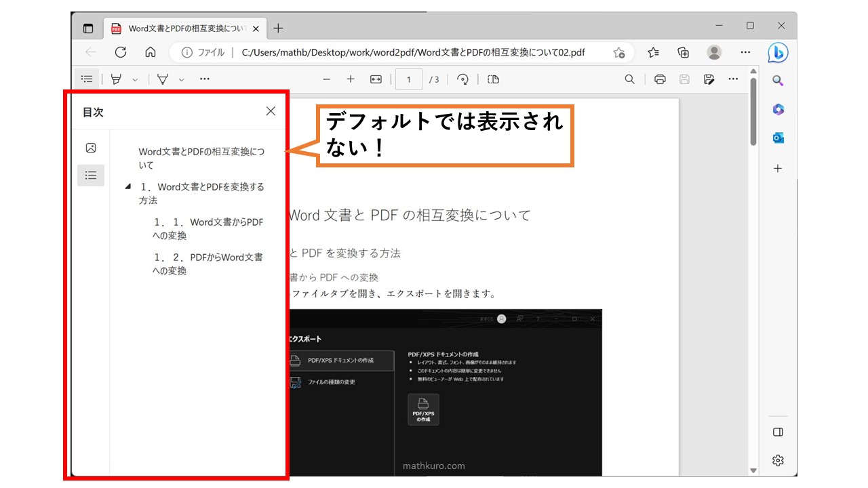The width and height of the screenshot is (868, 488).
Task: Click the address bar file path
Action: click(413, 52)
